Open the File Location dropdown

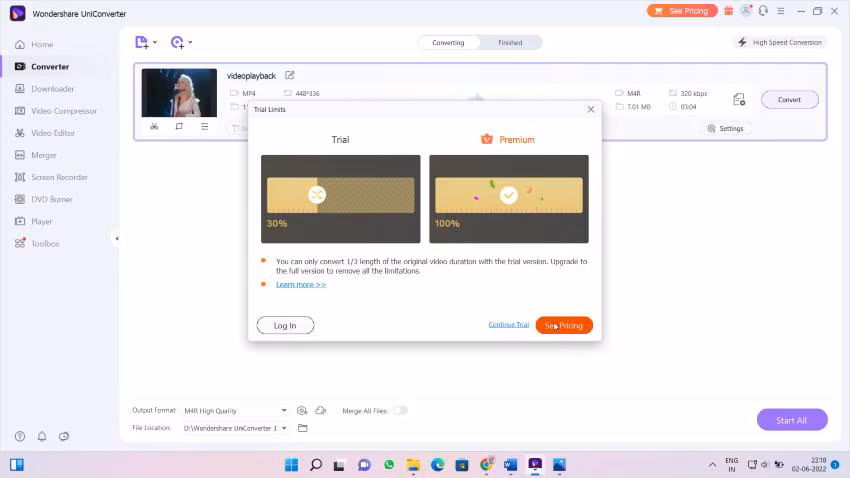235,428
